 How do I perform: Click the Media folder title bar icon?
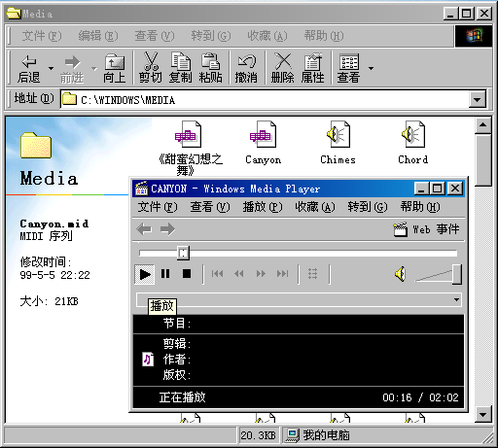pyautogui.click(x=14, y=14)
